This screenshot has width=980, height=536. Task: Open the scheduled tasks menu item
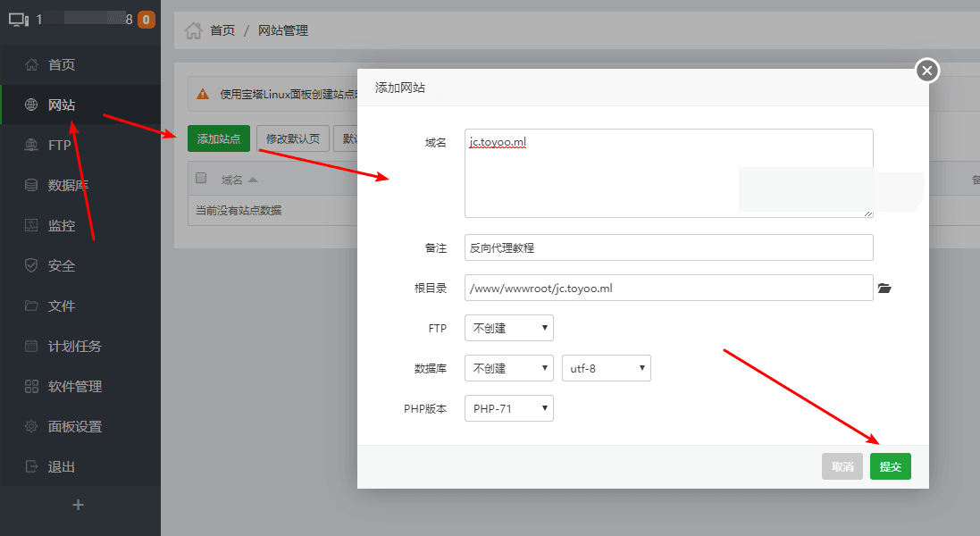[x=74, y=346]
